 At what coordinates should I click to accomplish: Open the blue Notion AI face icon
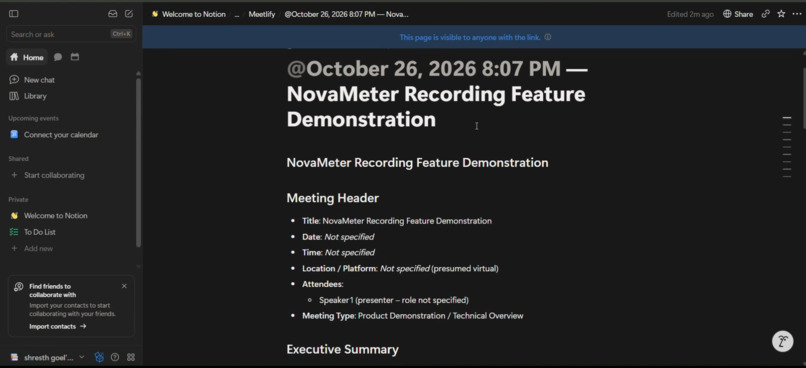click(99, 357)
